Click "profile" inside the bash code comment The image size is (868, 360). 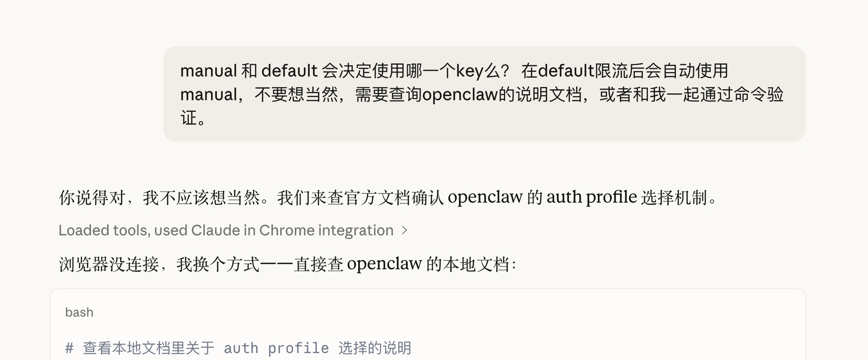(x=298, y=348)
